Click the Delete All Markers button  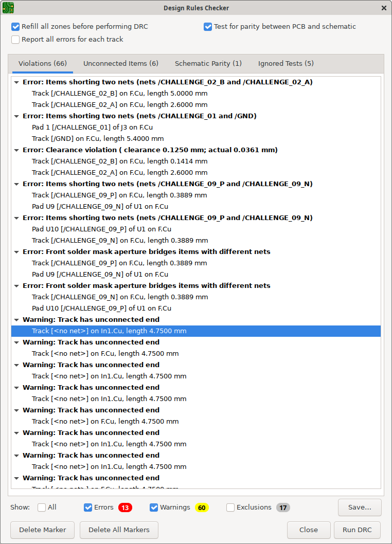119,530
